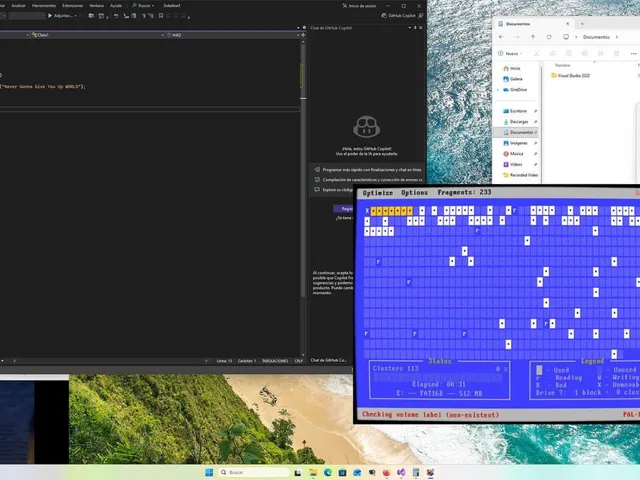Add a new tab in File Explorer
Viewport: 640px width, 480px height.
pyautogui.click(x=582, y=24)
